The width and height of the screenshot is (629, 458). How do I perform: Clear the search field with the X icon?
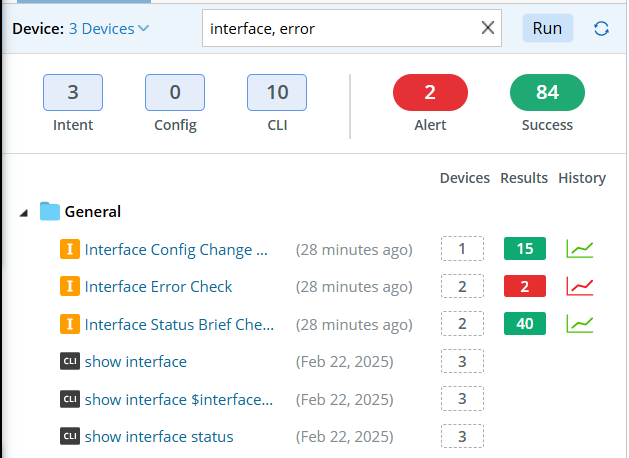[488, 29]
